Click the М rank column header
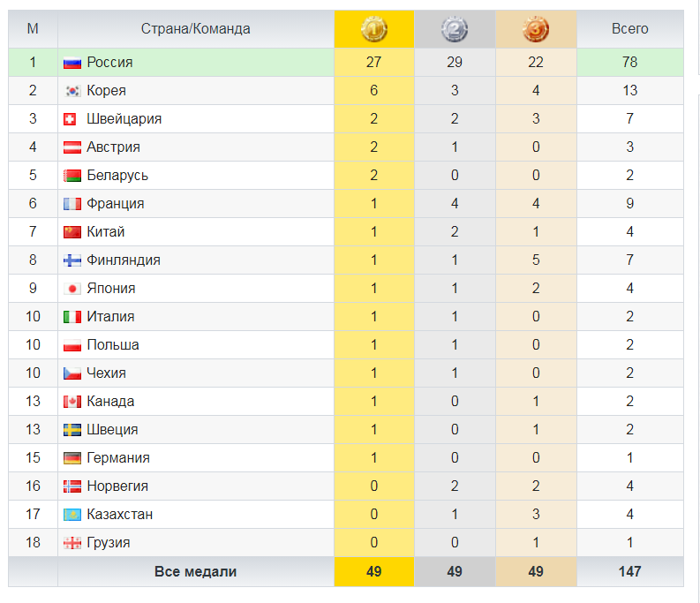Screen dimensions: 700x603 tap(33, 29)
